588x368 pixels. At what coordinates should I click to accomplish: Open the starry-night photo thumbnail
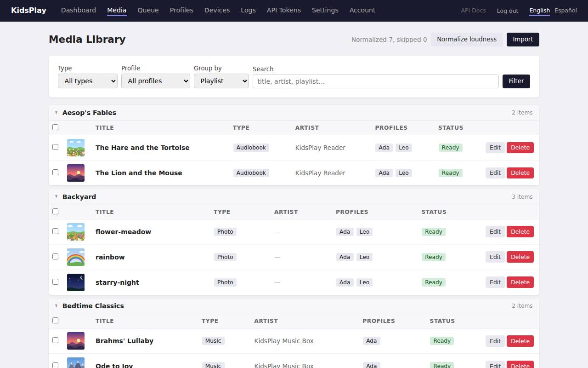click(76, 282)
